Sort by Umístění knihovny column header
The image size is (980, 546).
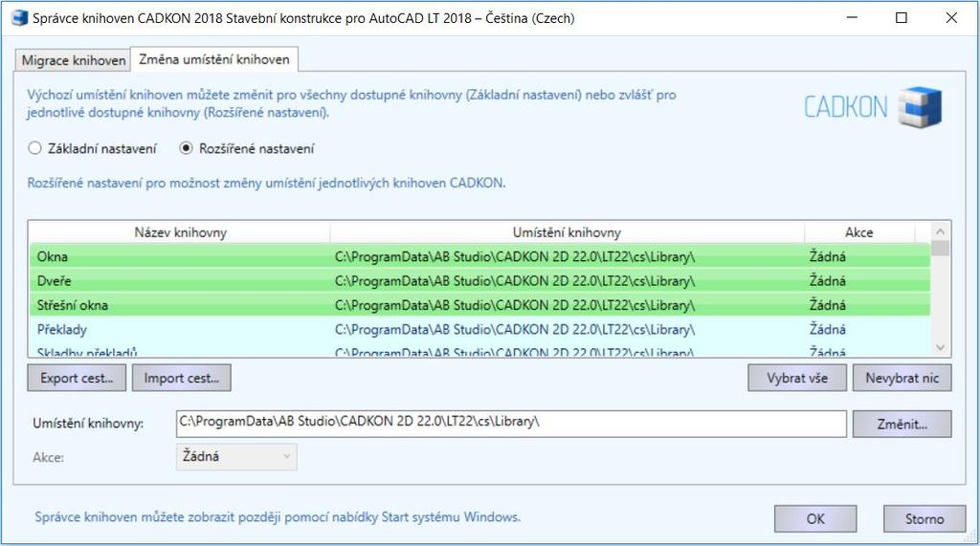pyautogui.click(x=567, y=232)
